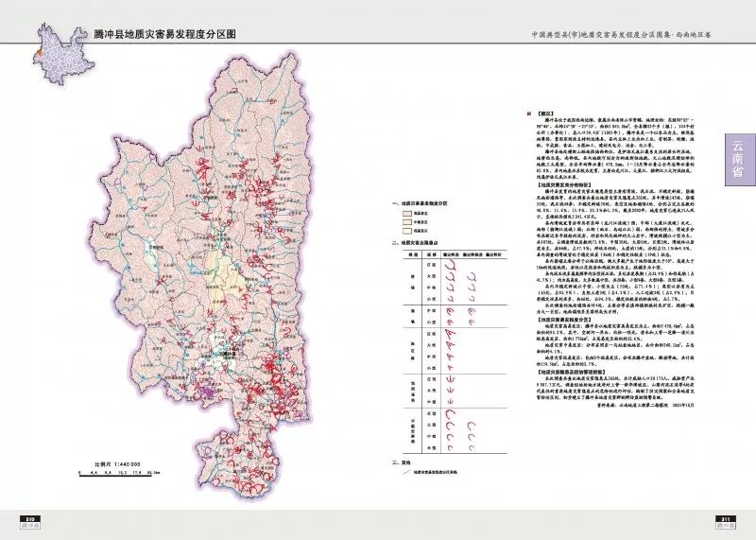Viewport: 756px width, 540px height.
Task: Click the scale bar below the map
Action: pyautogui.click(x=119, y=474)
